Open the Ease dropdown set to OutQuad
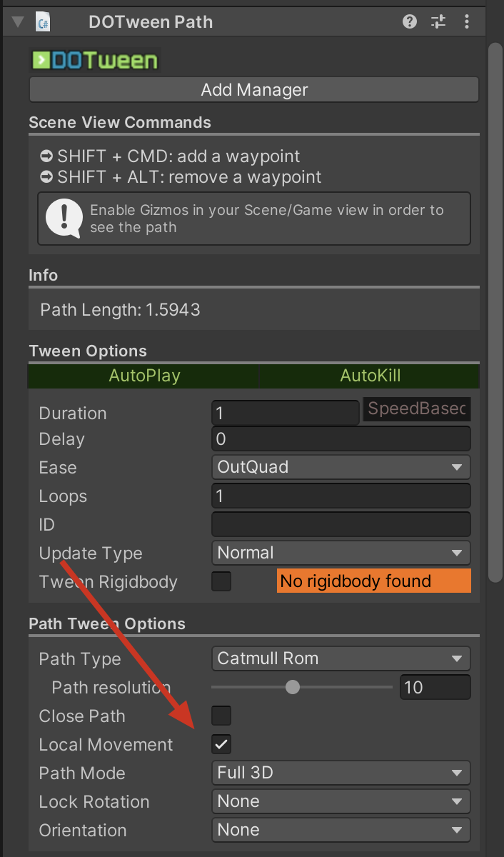The image size is (504, 857). point(341,467)
